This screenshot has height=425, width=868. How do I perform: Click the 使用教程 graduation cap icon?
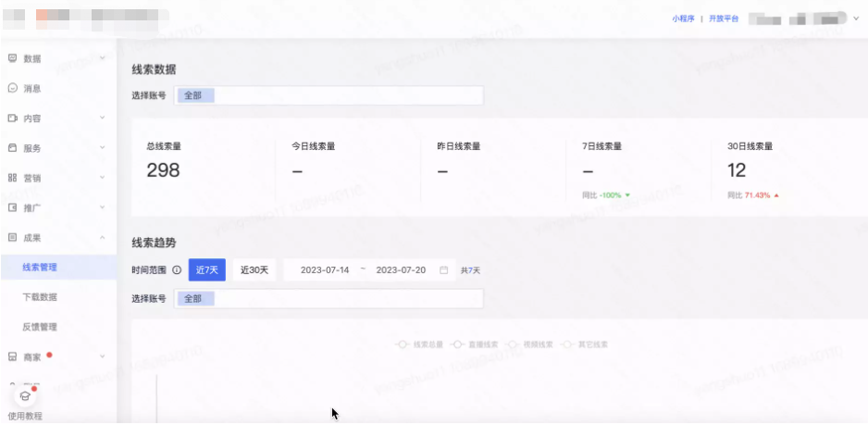(x=25, y=395)
